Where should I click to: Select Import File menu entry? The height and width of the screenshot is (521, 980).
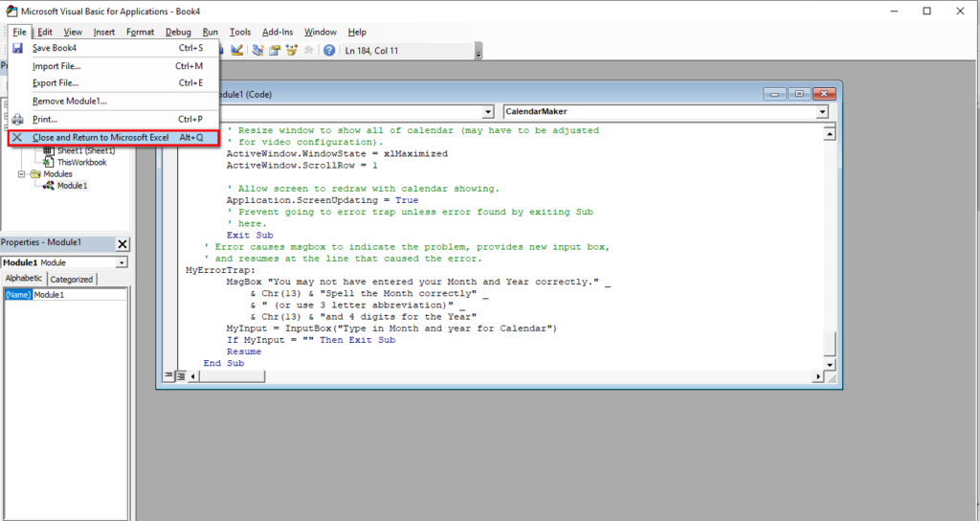[56, 66]
